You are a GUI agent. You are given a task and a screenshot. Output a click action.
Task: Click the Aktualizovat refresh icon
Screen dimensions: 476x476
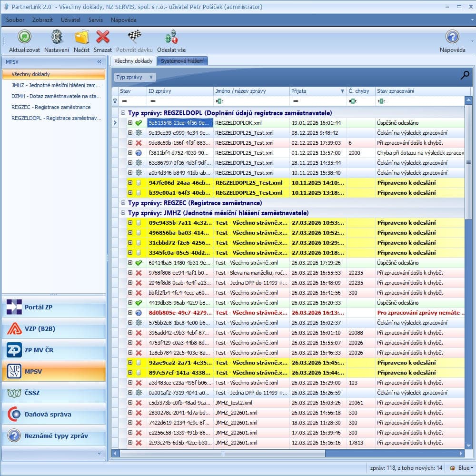point(24,37)
